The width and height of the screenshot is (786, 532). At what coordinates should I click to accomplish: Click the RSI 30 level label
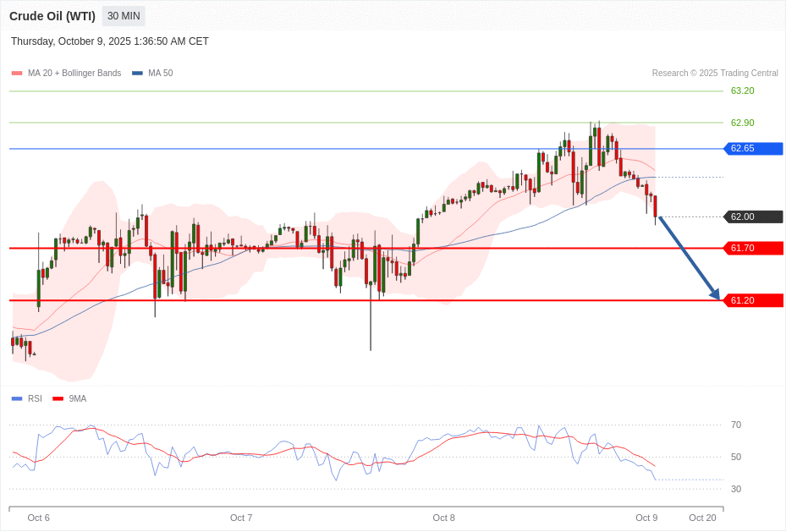coord(736,489)
